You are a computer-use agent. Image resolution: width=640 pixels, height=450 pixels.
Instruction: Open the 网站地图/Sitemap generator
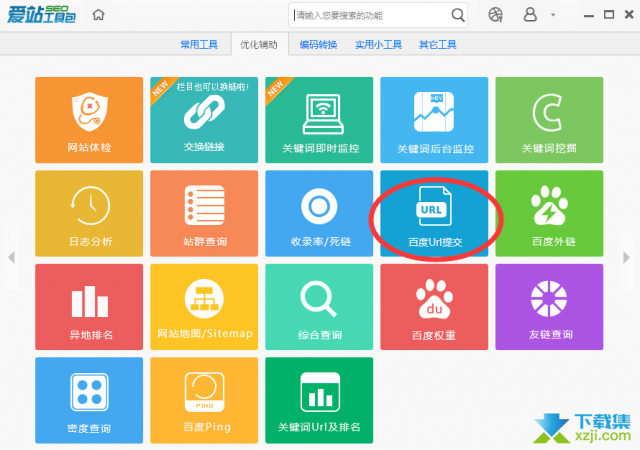tap(204, 306)
